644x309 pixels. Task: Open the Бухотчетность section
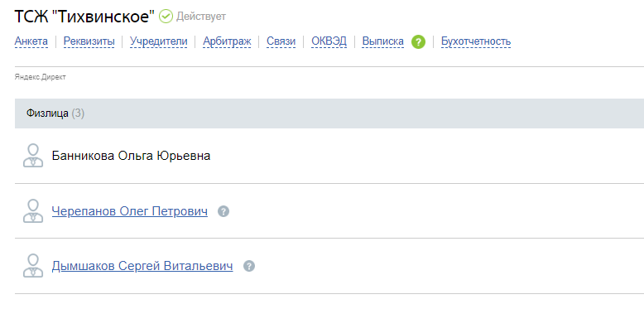click(x=476, y=41)
